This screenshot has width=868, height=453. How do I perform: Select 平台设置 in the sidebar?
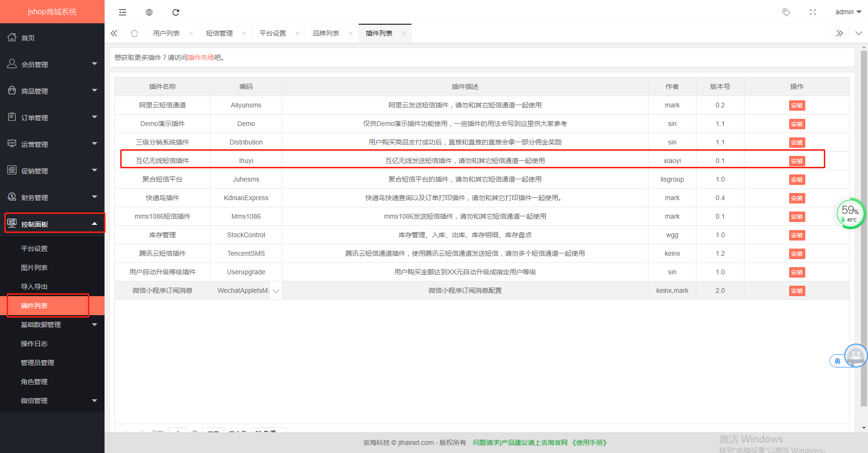click(x=34, y=249)
